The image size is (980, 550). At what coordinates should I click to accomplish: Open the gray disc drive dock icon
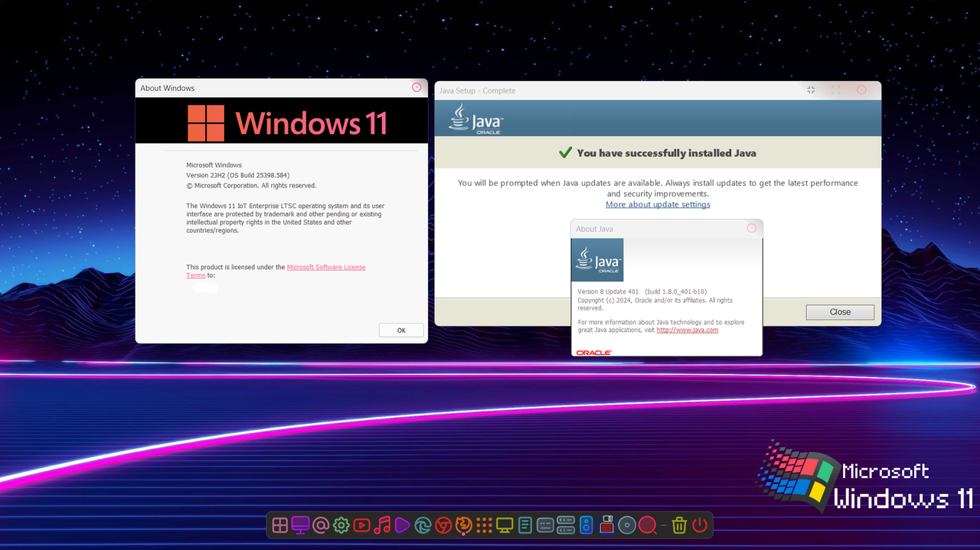[x=627, y=525]
